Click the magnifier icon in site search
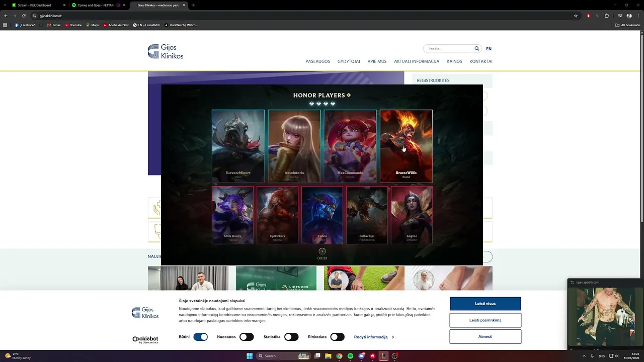The width and height of the screenshot is (644, 362). click(477, 49)
